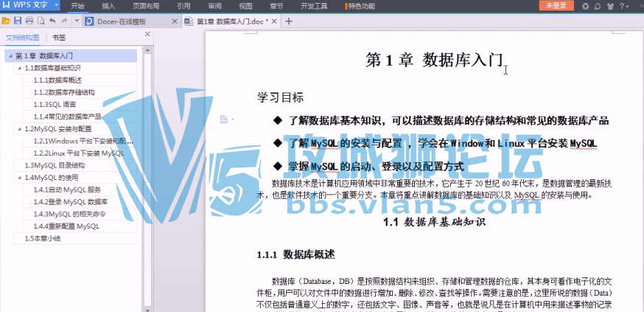The width and height of the screenshot is (644, 312).
Task: Undo the last action
Action: point(52,21)
